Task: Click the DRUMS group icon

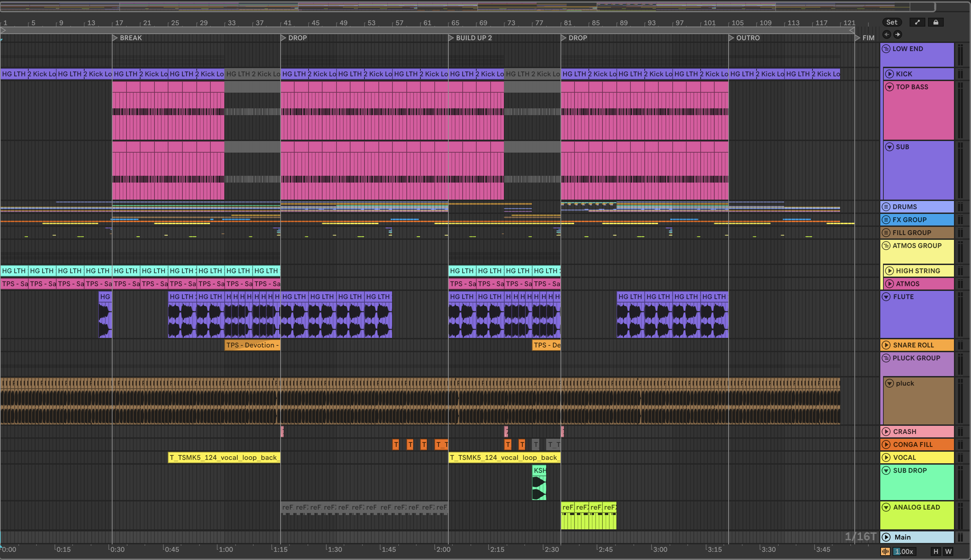Action: click(x=886, y=206)
